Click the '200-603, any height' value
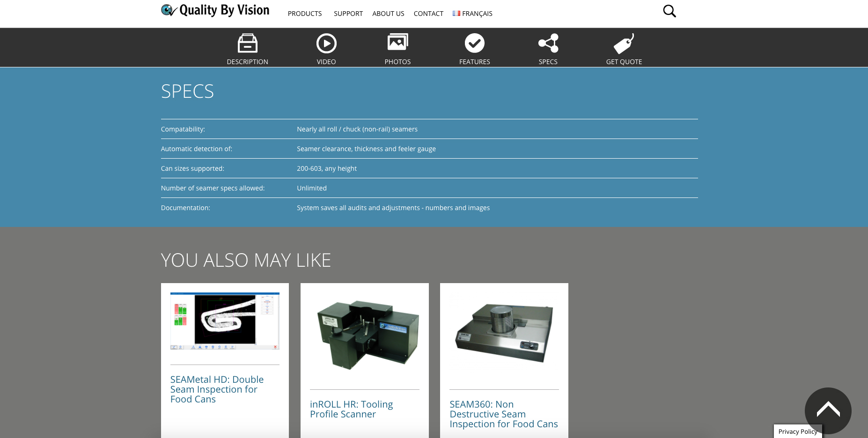868x438 pixels. [x=327, y=168]
